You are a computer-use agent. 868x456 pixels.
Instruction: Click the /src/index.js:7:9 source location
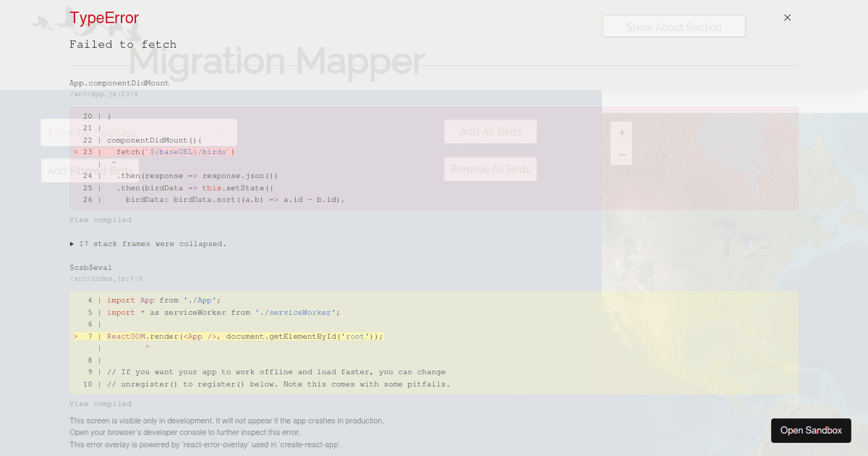tap(105, 278)
